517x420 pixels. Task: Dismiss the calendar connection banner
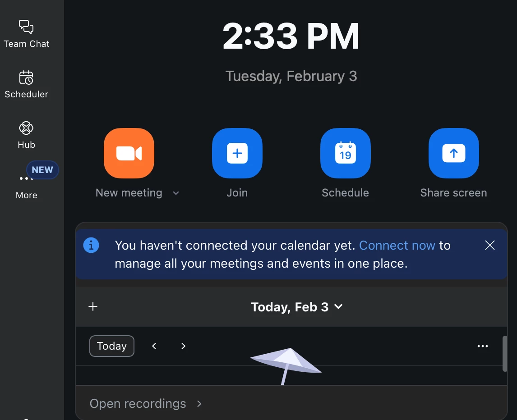[x=490, y=245]
